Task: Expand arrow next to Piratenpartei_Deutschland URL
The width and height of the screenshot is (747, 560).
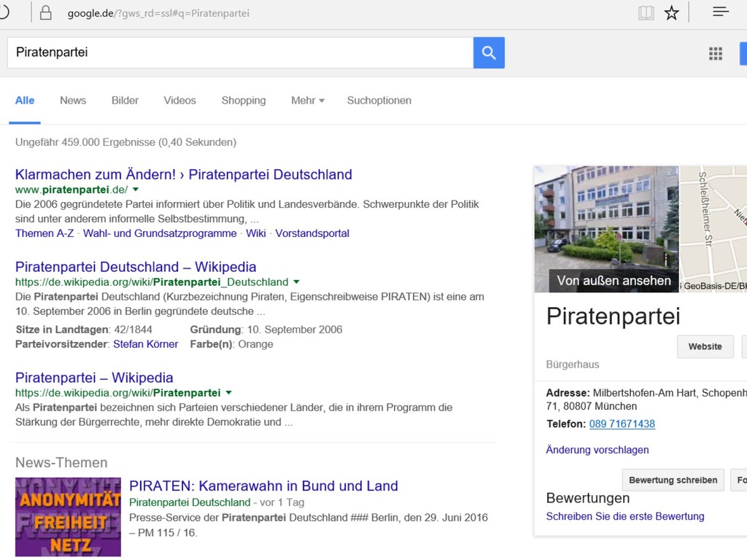Action: 296,282
